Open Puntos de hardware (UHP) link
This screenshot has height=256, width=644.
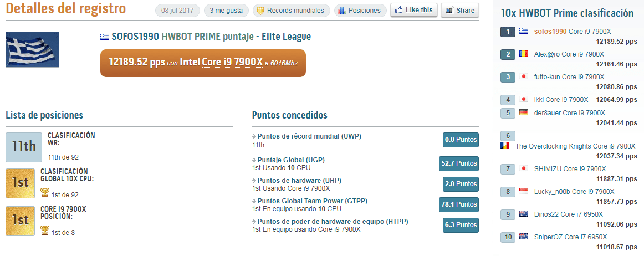pyautogui.click(x=299, y=181)
